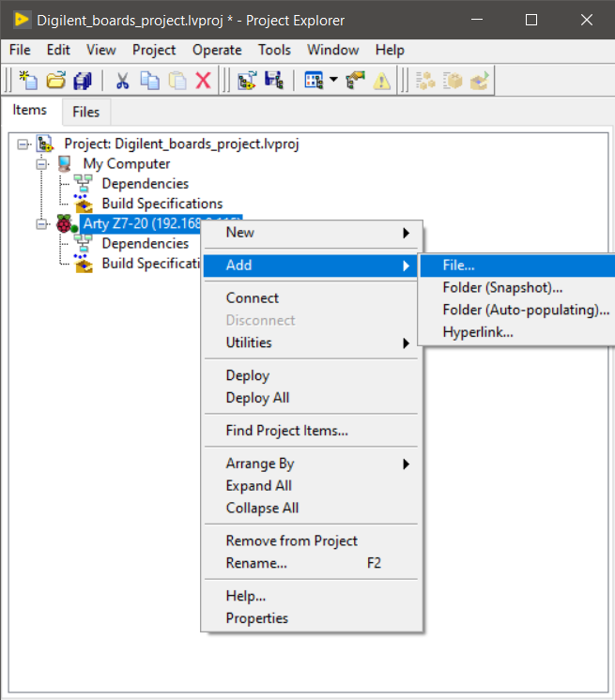Select the Add context menu entry
The height and width of the screenshot is (700, 615).
coord(312,266)
